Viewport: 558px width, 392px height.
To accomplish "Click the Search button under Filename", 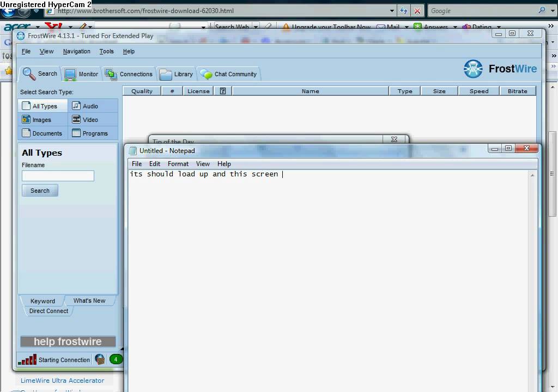I will pos(40,191).
